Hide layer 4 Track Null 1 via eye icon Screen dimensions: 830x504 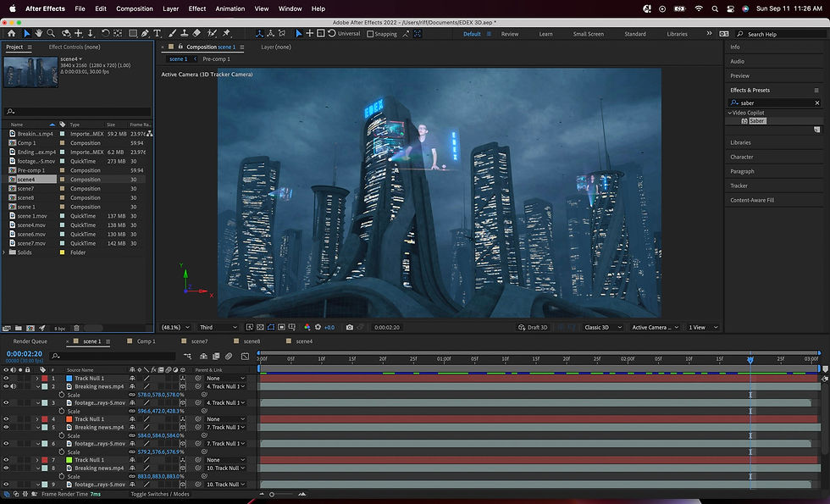tap(7, 419)
